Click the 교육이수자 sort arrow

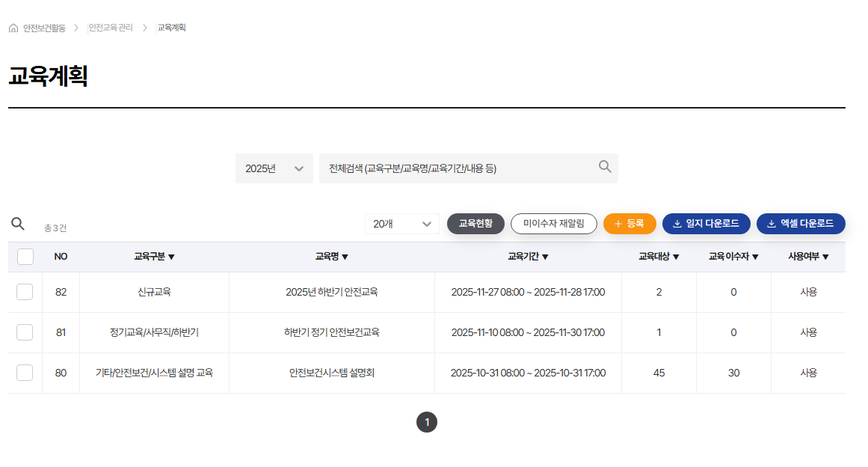pyautogui.click(x=755, y=257)
